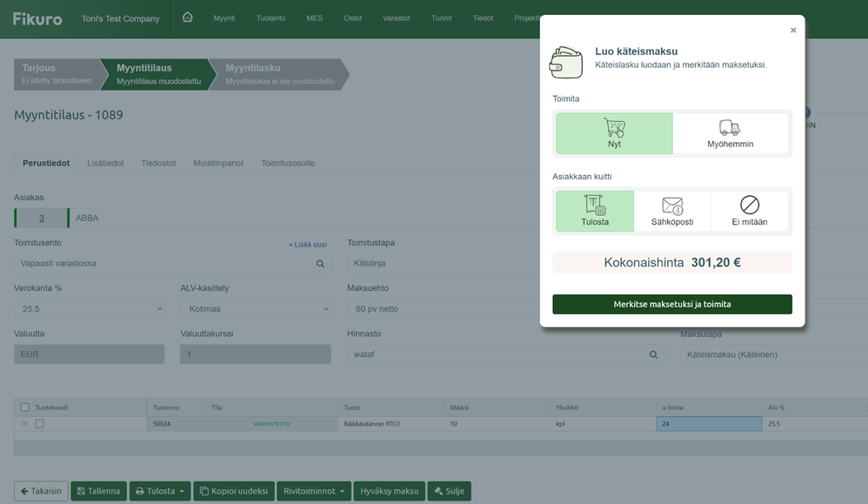
Task: Select Nyt delivery option
Action: pos(614,133)
